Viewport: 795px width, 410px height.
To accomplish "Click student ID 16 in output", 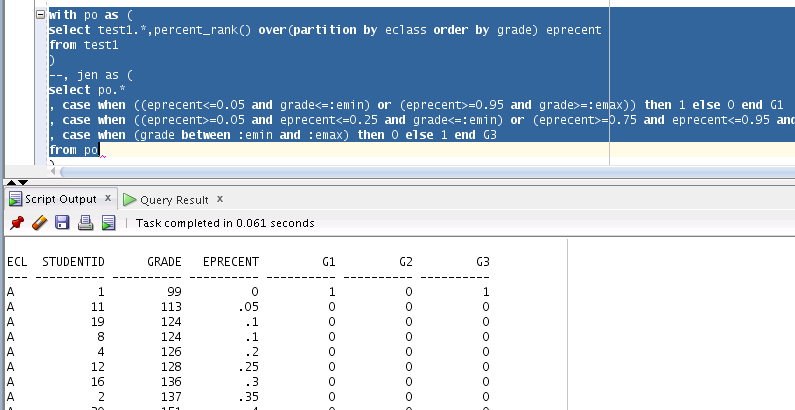I will [97, 382].
